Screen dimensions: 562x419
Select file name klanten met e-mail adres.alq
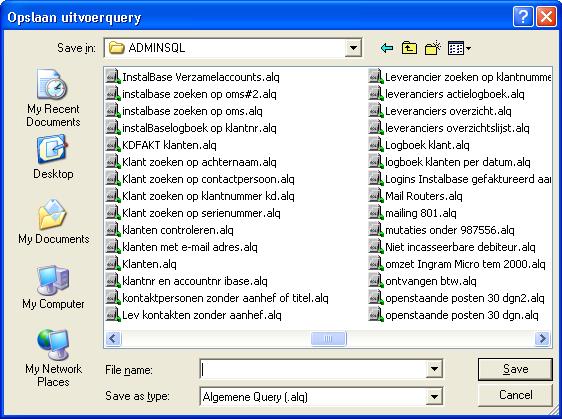tap(190, 247)
